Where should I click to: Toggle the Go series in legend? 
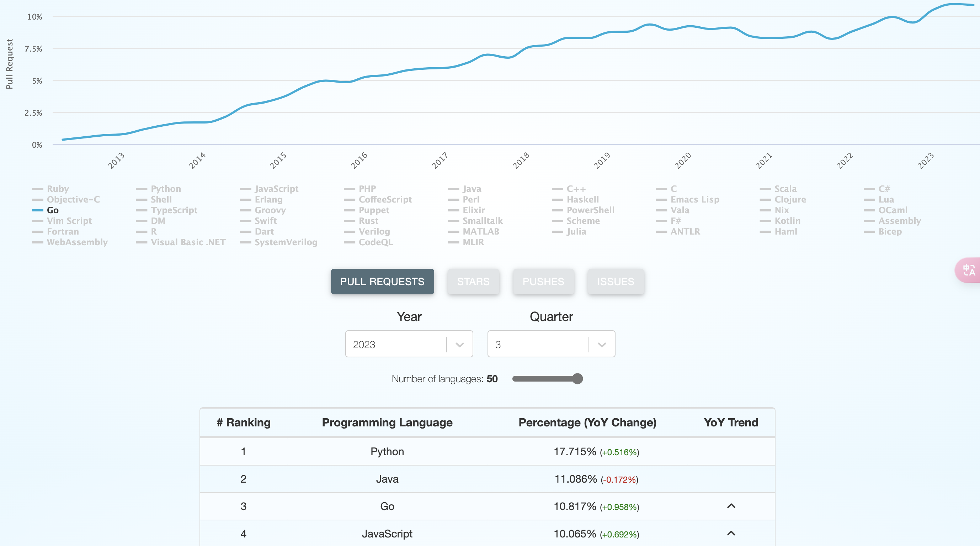pos(45,210)
